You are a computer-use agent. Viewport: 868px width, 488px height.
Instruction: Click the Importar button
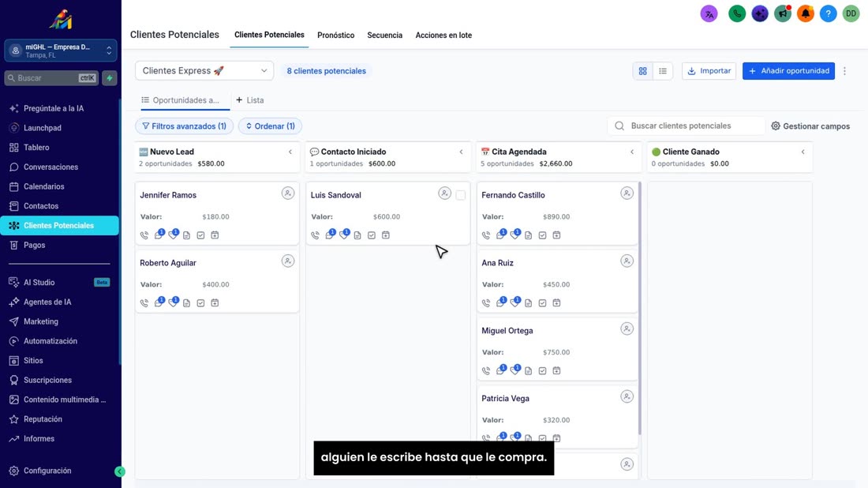click(709, 71)
